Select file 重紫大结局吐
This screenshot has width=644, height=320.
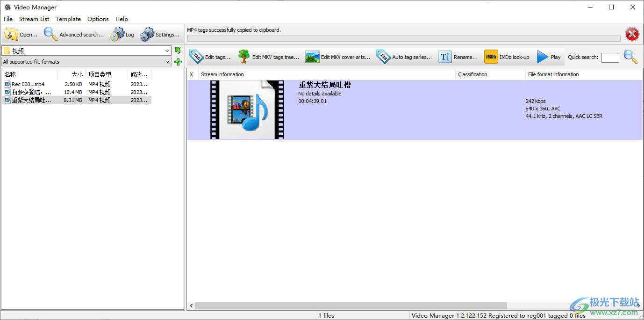click(x=31, y=100)
